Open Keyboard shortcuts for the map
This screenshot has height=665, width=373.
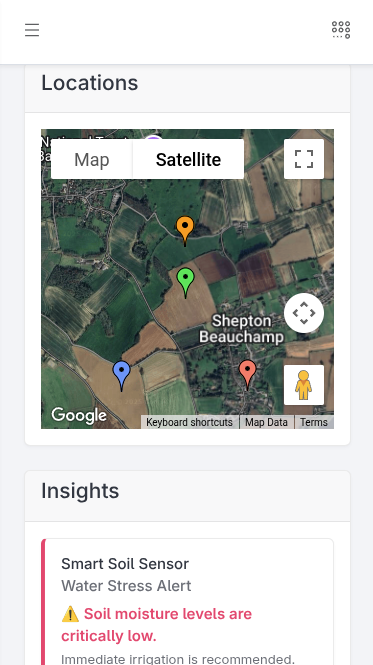pyautogui.click(x=189, y=422)
